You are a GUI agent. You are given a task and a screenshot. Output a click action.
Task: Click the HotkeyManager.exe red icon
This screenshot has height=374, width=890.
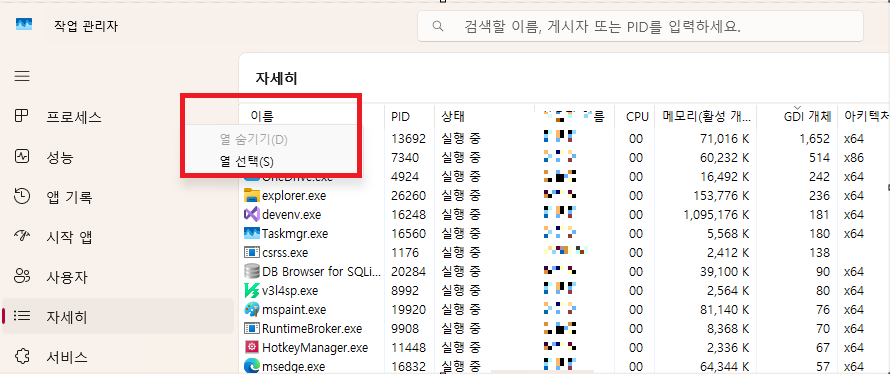tap(251, 347)
